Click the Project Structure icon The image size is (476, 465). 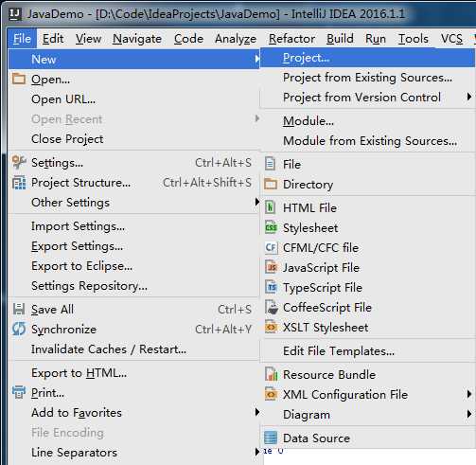point(19,183)
